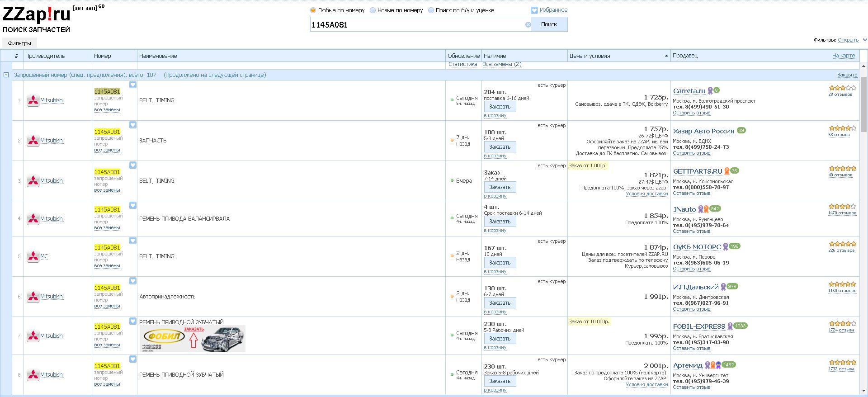
Task: Open the Фильтры tab
Action: point(19,43)
